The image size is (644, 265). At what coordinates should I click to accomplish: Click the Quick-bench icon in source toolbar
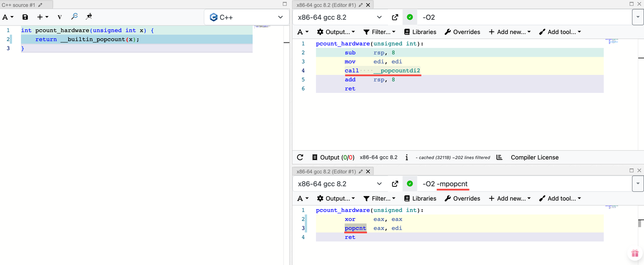[x=89, y=17]
